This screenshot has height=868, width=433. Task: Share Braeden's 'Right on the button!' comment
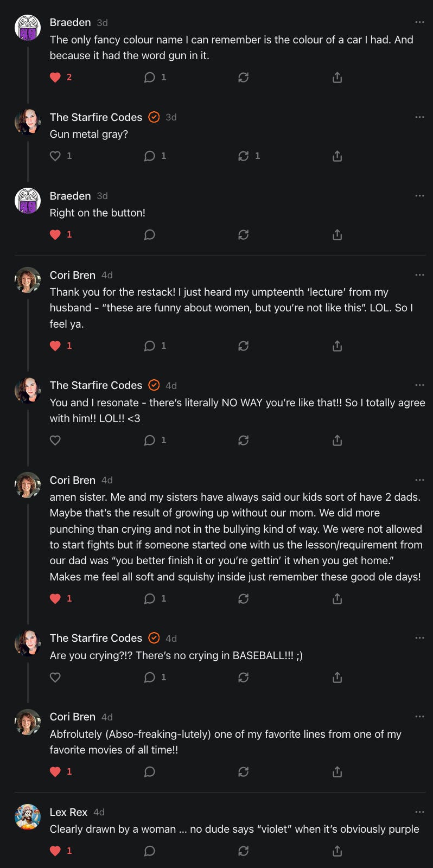coord(337,235)
